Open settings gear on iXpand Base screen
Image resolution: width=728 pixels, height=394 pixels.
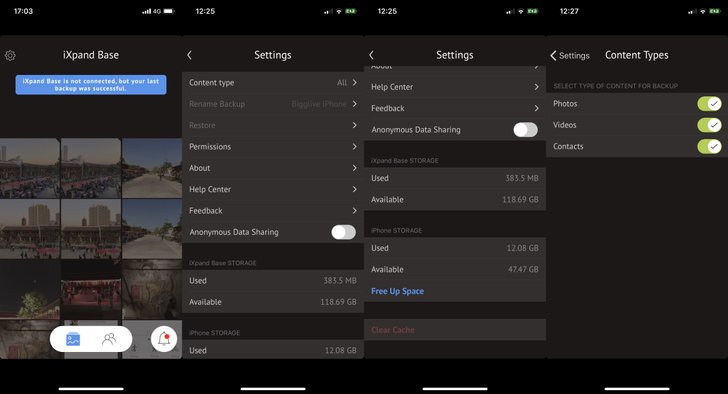[x=10, y=56]
